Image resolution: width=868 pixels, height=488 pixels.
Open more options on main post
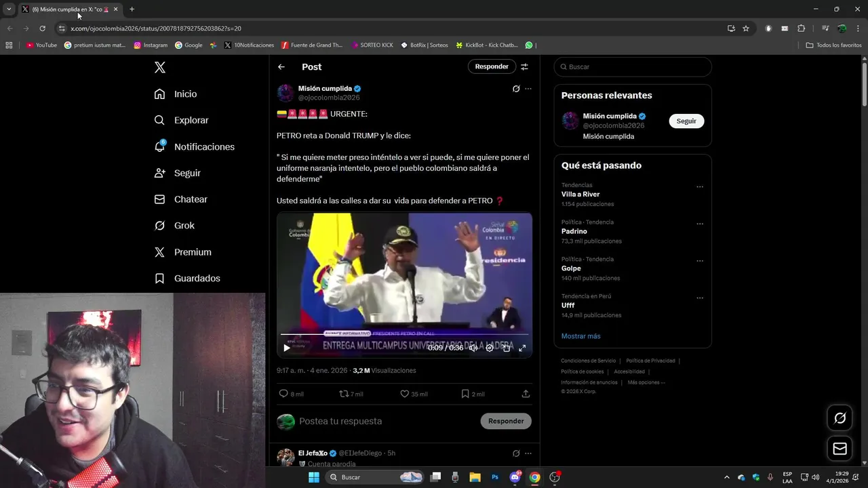528,89
